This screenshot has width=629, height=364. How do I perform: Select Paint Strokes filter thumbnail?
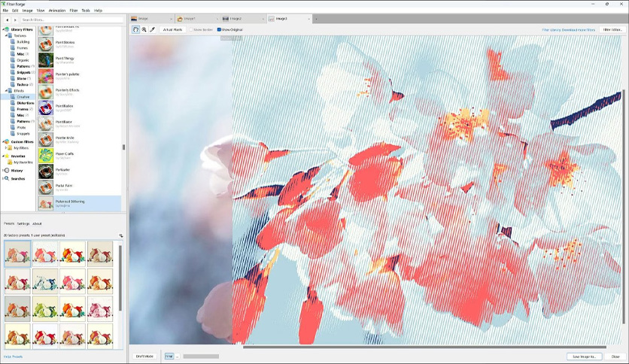coord(46,44)
